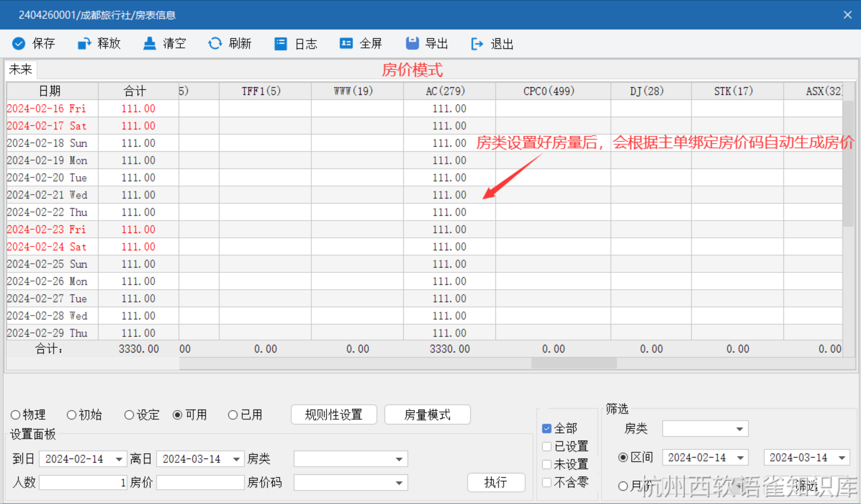Select the 设定 radio button
The height and width of the screenshot is (504, 861).
coord(129,415)
